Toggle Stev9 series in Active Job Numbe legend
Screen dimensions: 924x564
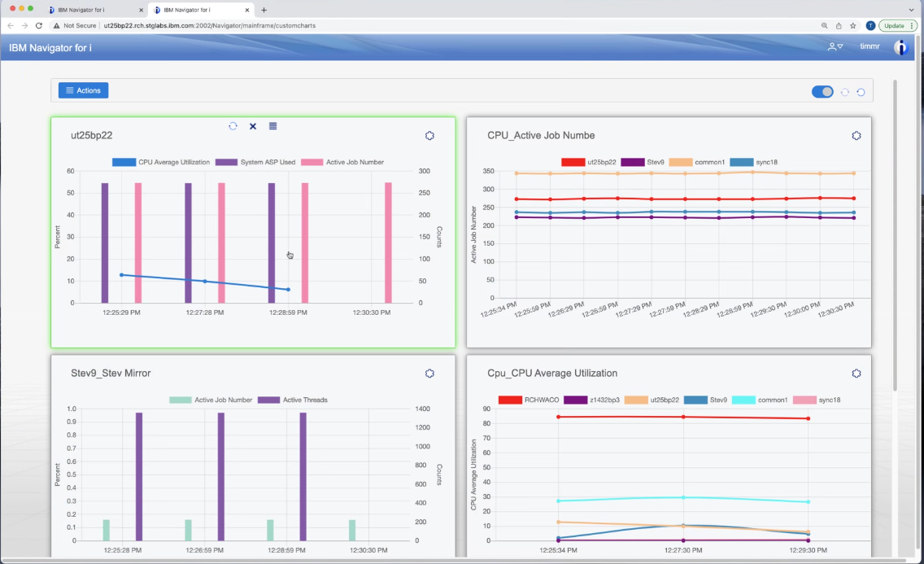[643, 162]
